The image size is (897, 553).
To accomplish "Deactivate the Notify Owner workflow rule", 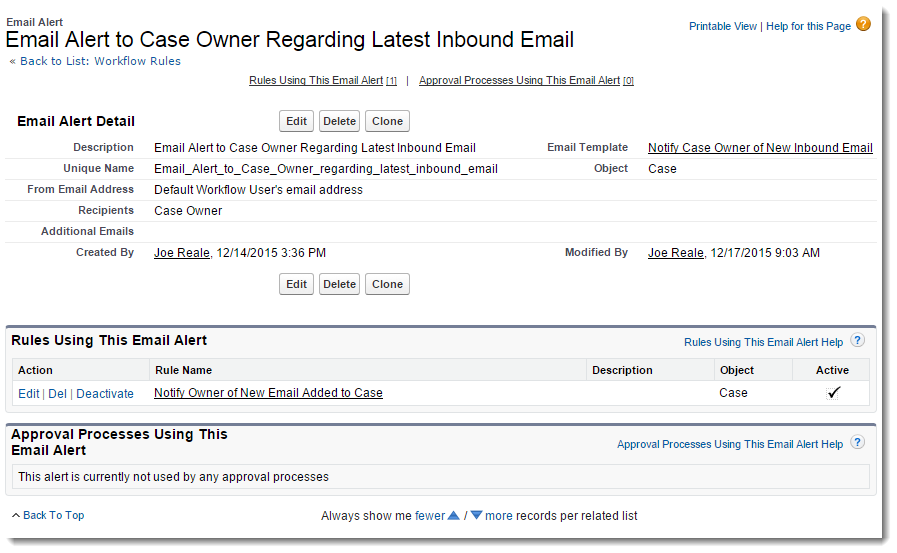I will pos(105,393).
